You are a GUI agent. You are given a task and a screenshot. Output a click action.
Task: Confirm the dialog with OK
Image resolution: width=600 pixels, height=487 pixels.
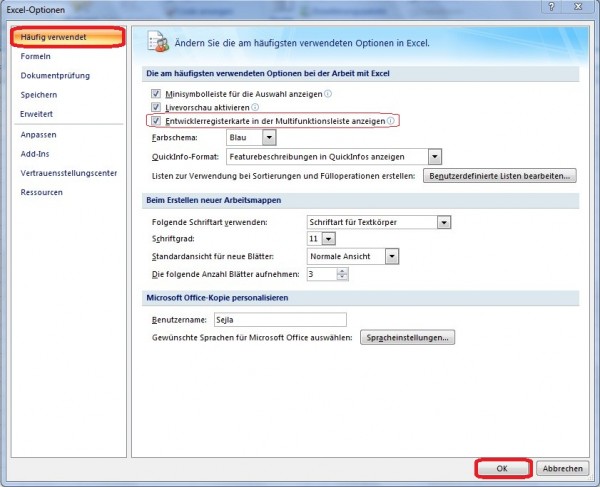(x=502, y=468)
